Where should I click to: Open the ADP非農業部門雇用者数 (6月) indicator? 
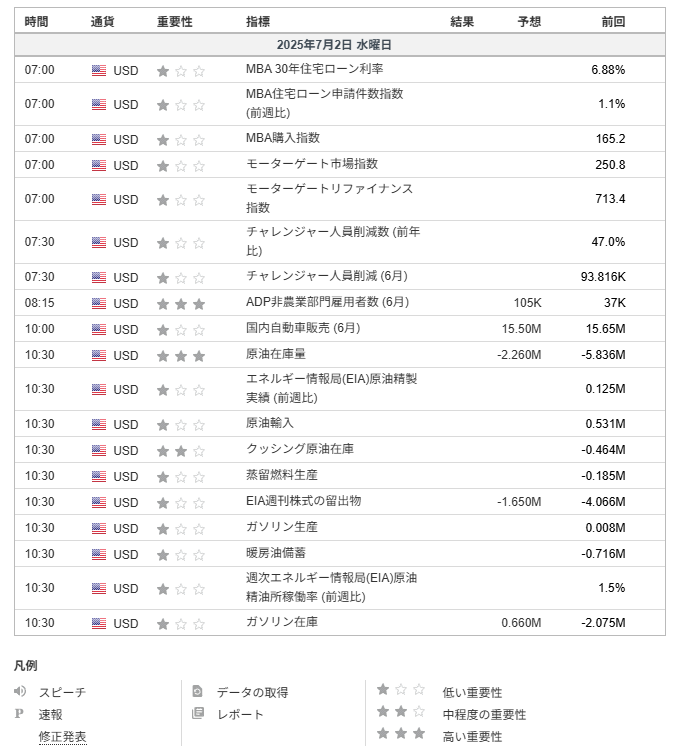327,302
